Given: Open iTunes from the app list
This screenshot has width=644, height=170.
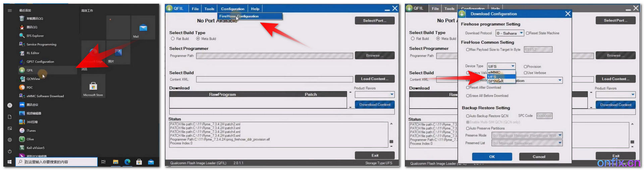Looking at the screenshot, I should pyautogui.click(x=31, y=130).
